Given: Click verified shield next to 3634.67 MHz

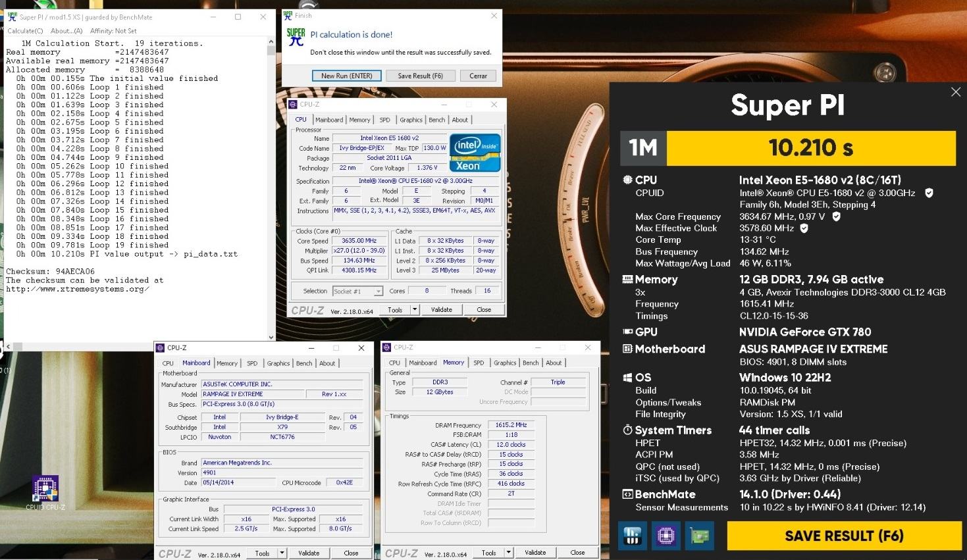Looking at the screenshot, I should [836, 216].
